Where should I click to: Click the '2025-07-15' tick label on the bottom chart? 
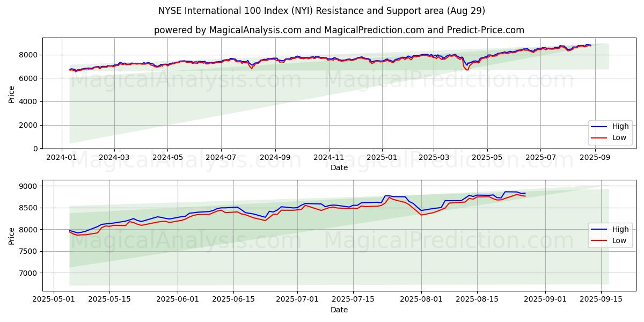(353, 300)
